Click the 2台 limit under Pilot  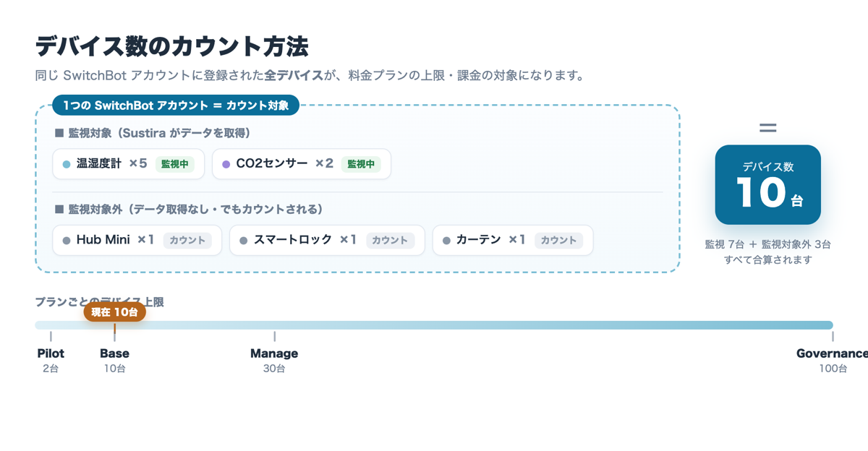pyautogui.click(x=51, y=369)
